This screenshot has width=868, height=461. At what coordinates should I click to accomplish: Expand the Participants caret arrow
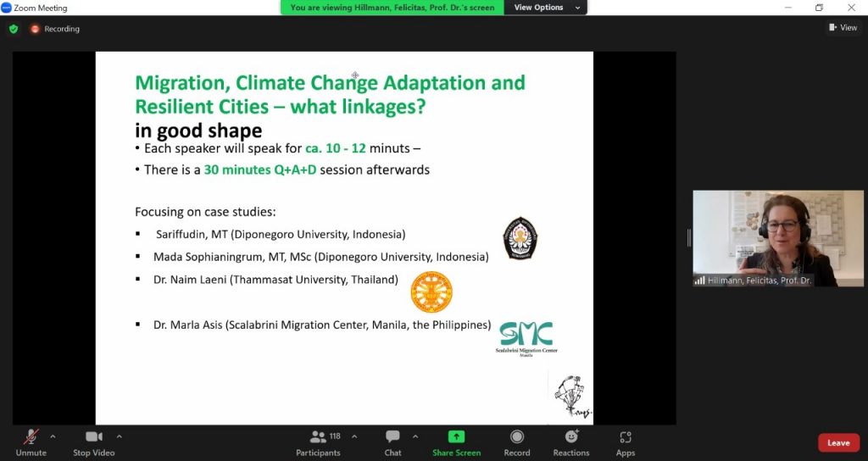point(354,436)
